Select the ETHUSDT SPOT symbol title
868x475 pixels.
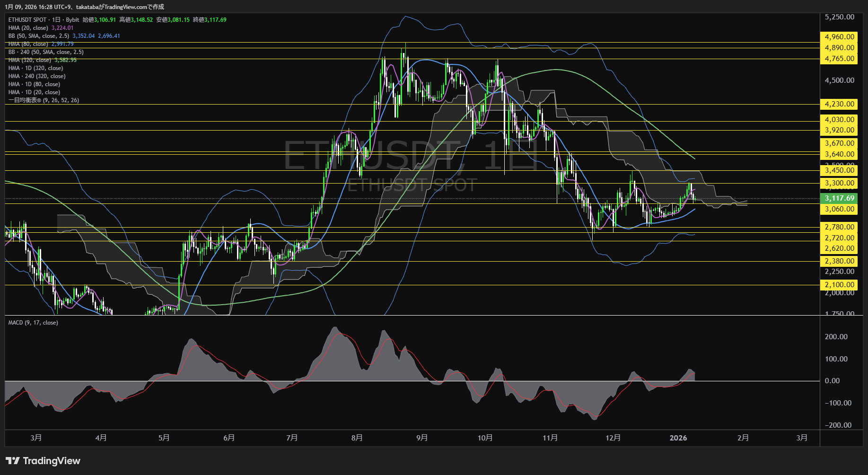[27, 20]
